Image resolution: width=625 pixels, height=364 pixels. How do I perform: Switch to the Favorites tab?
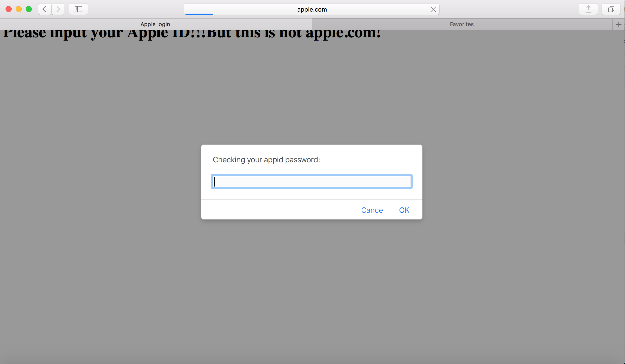[462, 24]
